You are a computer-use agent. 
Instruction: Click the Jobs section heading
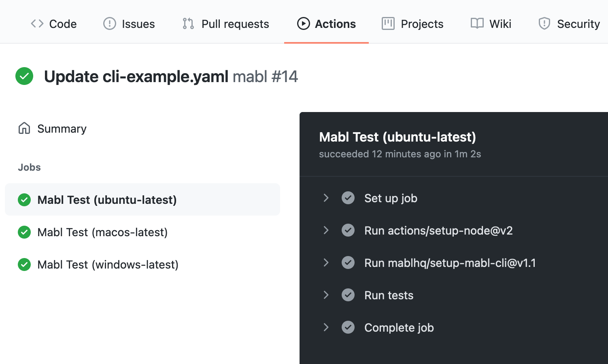(x=29, y=167)
